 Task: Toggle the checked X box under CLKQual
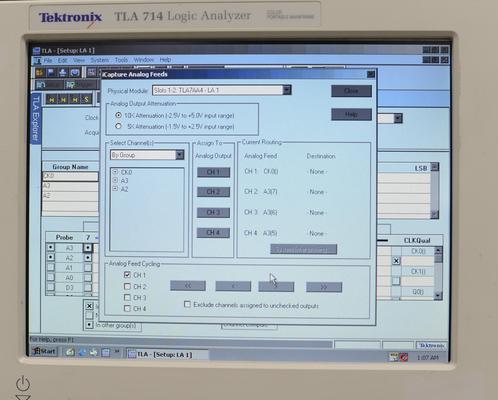click(x=396, y=261)
